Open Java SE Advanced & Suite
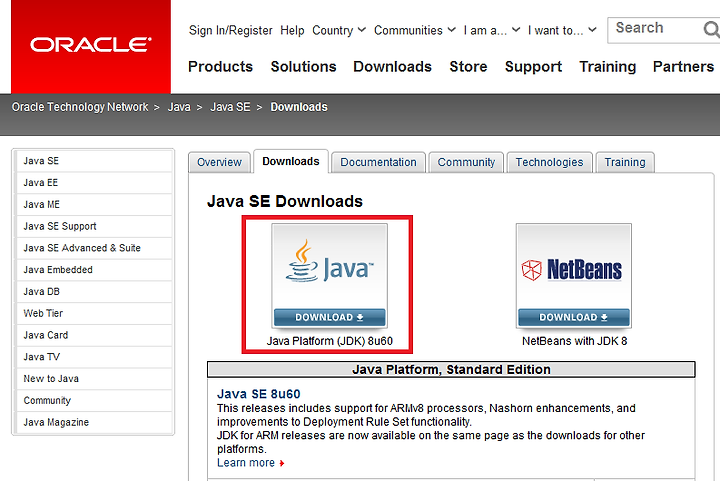This screenshot has width=720, height=481. pyautogui.click(x=94, y=248)
